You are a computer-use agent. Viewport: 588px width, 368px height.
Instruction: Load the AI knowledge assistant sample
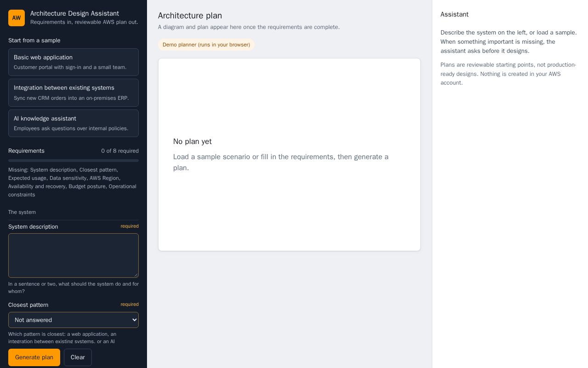[x=73, y=123]
